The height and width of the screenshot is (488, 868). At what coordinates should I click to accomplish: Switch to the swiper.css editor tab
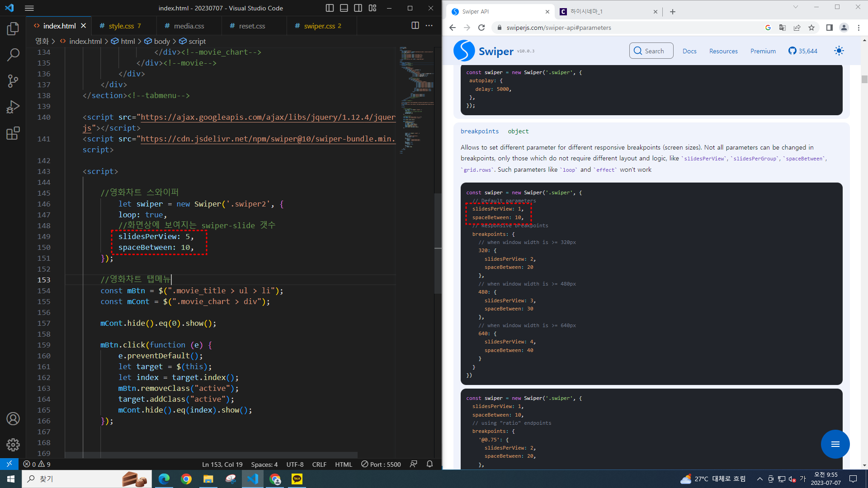point(319,26)
